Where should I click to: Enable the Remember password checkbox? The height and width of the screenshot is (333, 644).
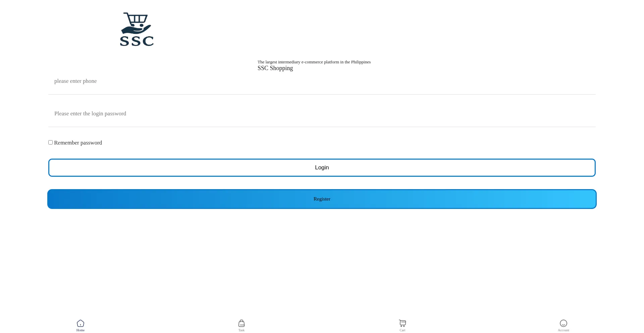pos(50,143)
